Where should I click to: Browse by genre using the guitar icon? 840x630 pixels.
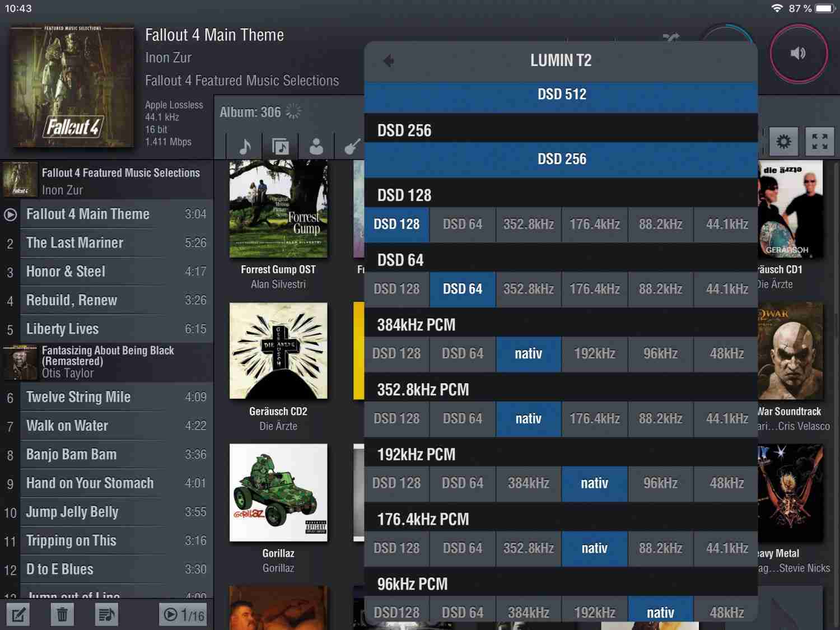pyautogui.click(x=352, y=147)
